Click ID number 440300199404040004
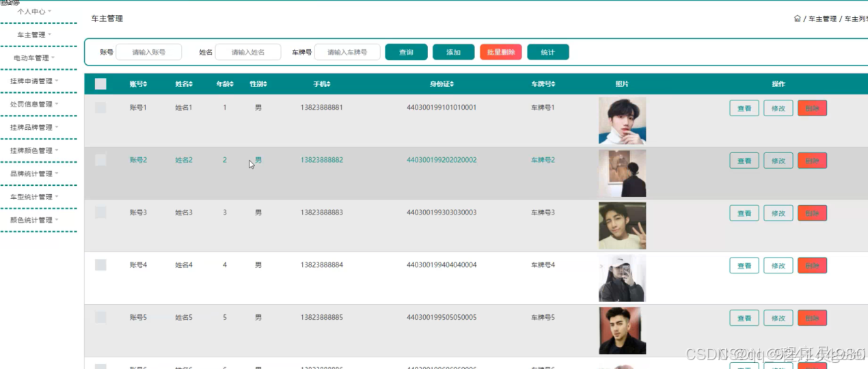Screen dimensions: 868x369 click(x=442, y=264)
